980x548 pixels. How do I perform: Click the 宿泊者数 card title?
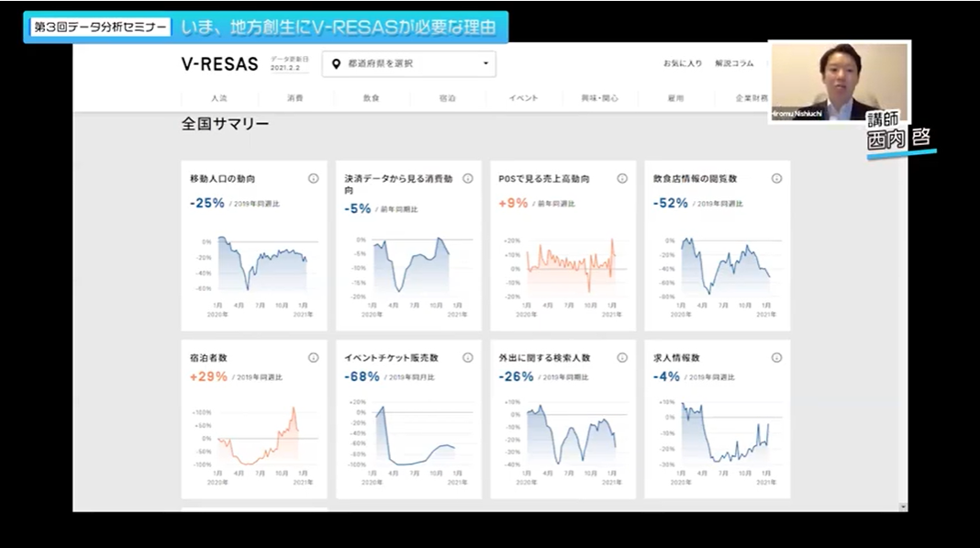coord(208,358)
